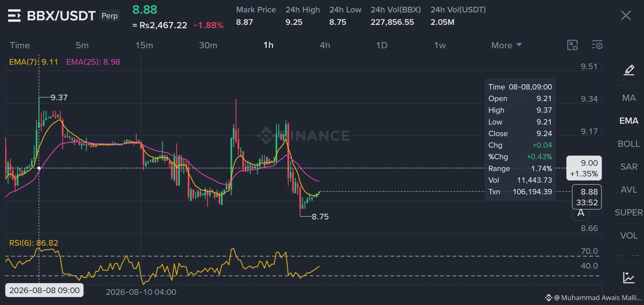Click the ≈ Rs2,467.22 converted price
644x305 pixels.
click(x=160, y=25)
